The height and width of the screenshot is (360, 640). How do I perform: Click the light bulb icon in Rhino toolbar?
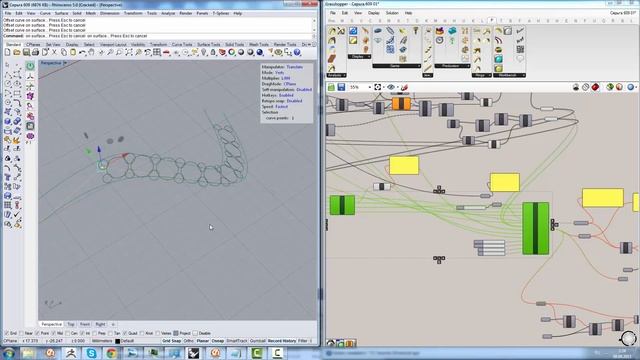204,52
